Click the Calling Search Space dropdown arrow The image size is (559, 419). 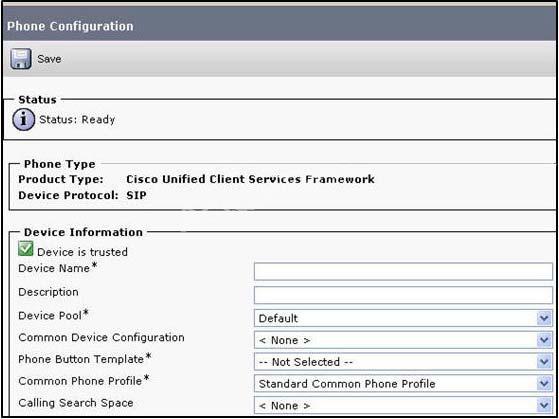coord(544,405)
